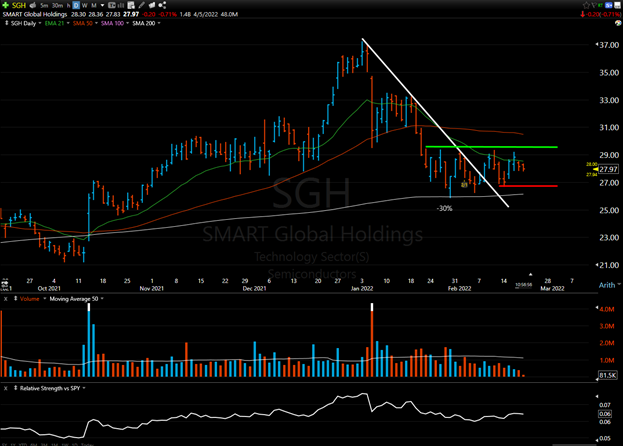Open the SGH ticker symbol entry

[x=19, y=5]
